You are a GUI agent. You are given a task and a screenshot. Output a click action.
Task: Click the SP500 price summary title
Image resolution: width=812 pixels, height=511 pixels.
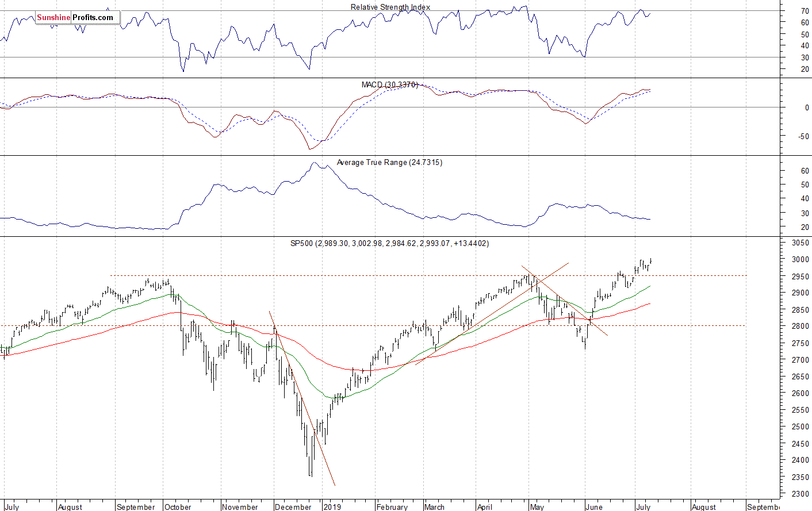tap(389, 243)
